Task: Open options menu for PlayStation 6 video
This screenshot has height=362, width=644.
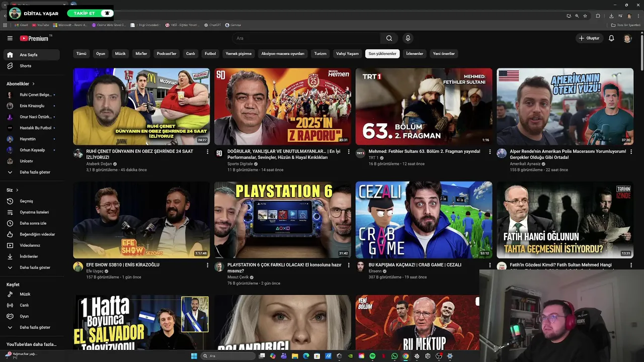Action: click(x=349, y=265)
